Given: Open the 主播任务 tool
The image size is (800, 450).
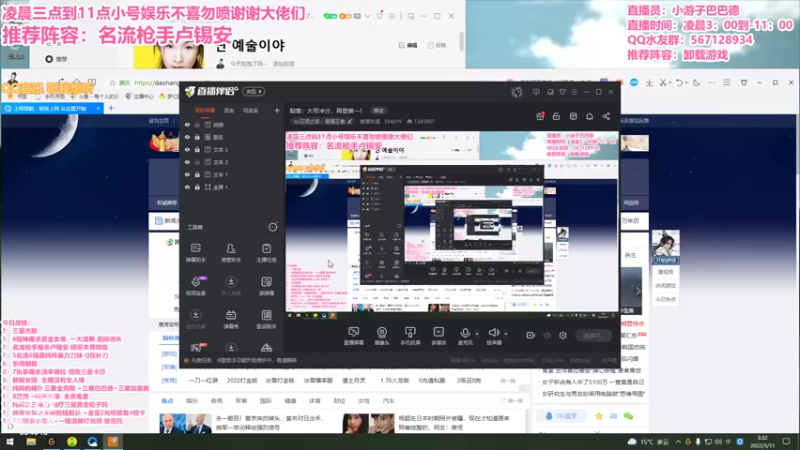Looking at the screenshot, I should (266, 253).
